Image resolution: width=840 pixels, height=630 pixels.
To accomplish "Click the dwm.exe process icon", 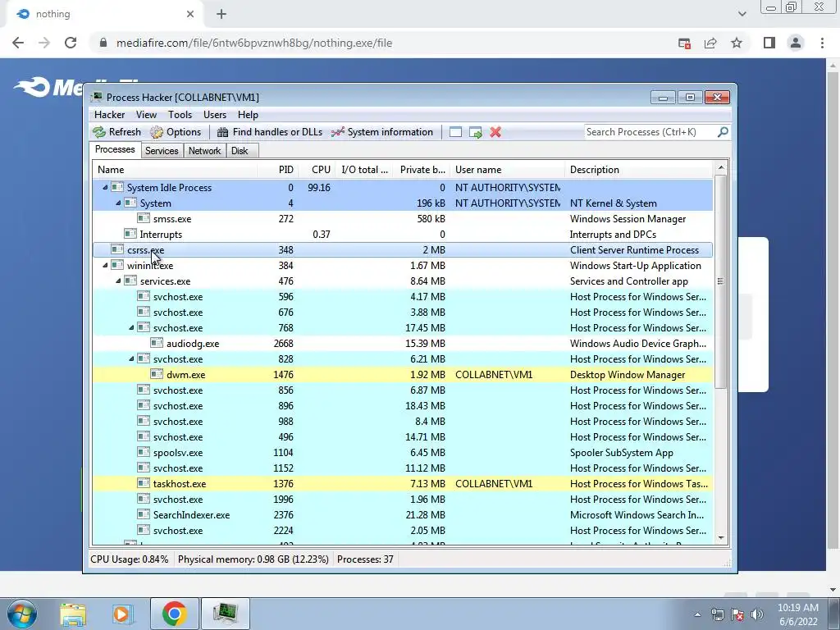I will [157, 374].
